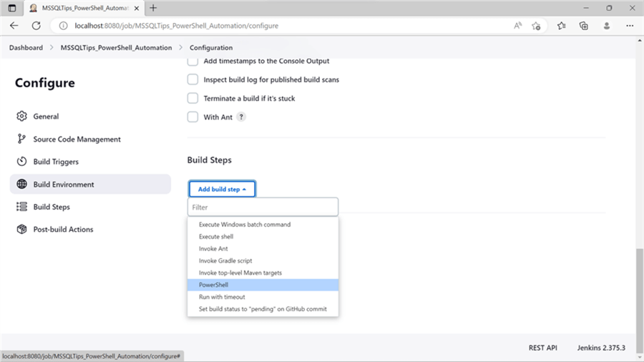Select Invoke top-level Maven targets
Viewport: 644px width, 362px height.
tap(263, 273)
